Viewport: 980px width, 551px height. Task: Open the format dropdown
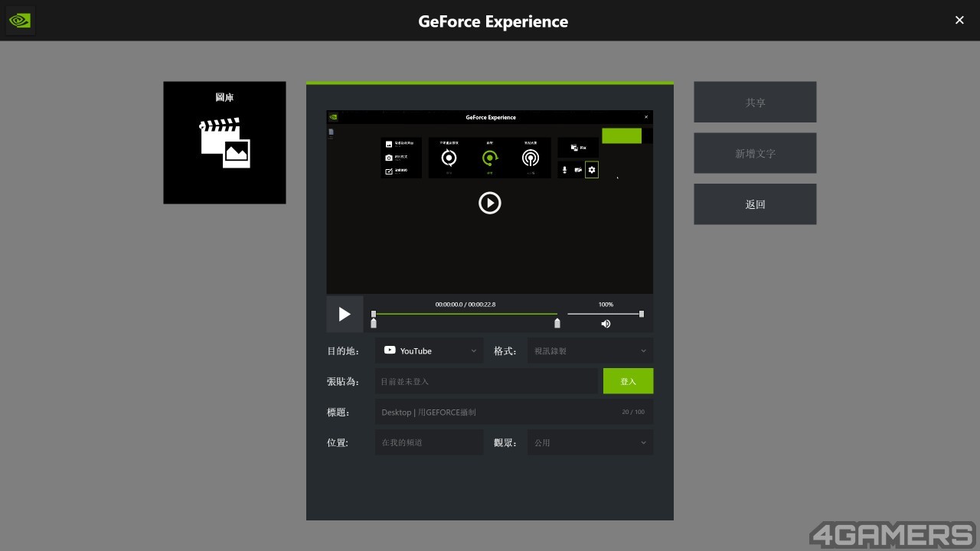coord(590,350)
